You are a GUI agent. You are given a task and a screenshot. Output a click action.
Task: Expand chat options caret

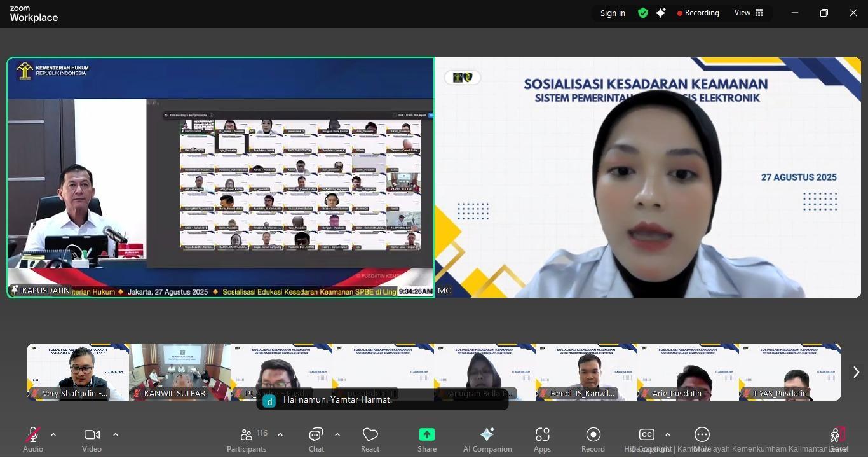(337, 434)
